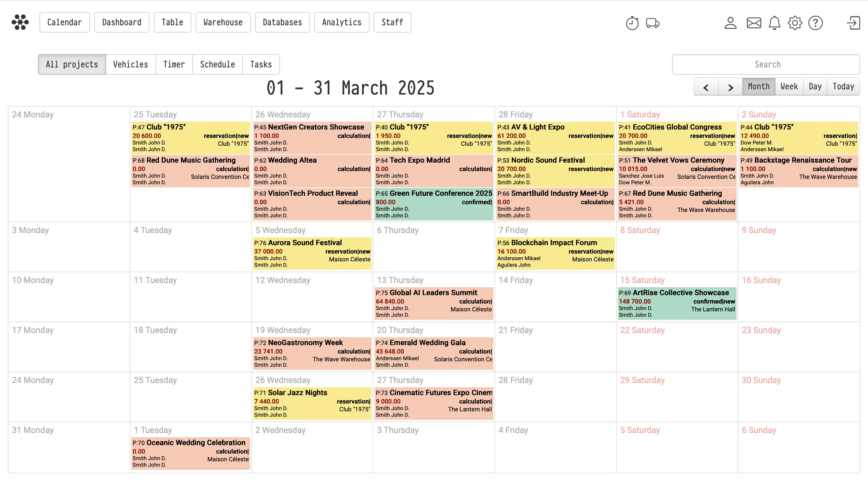Open the Analytics section
This screenshot has height=480, width=868.
coord(341,22)
